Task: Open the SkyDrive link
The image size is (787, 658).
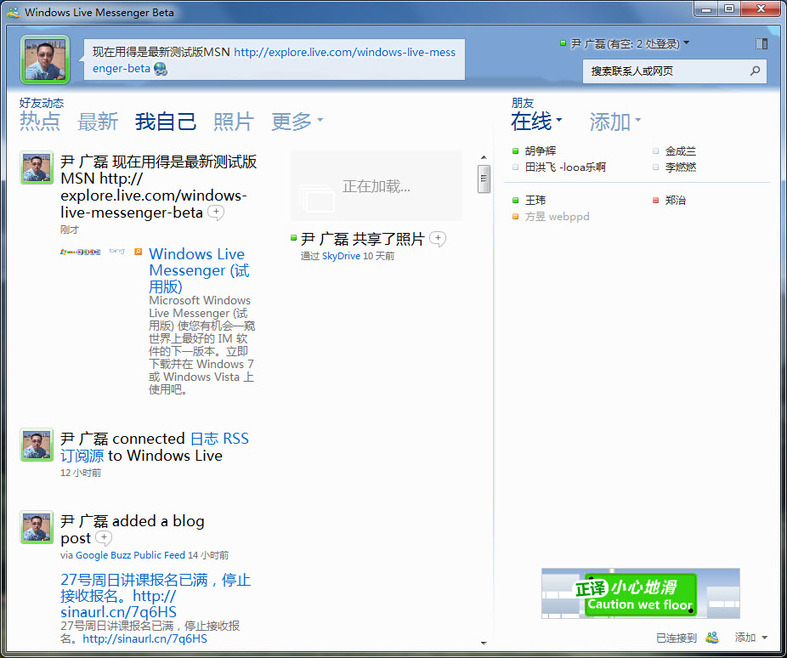Action: pos(341,256)
